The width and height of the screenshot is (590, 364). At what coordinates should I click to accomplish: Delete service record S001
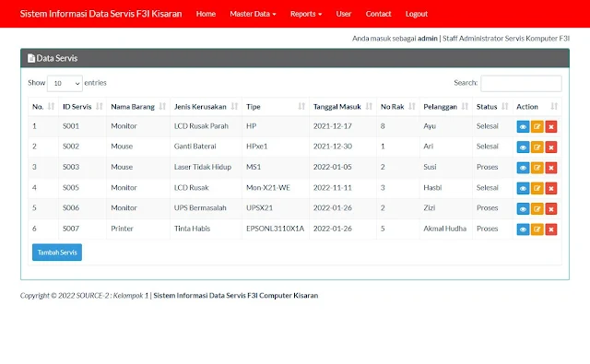(551, 127)
